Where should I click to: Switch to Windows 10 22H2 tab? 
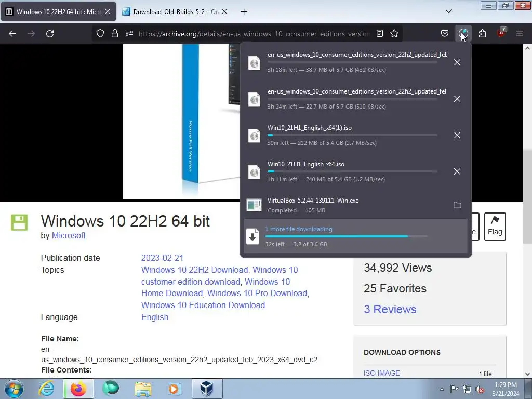coord(59,11)
